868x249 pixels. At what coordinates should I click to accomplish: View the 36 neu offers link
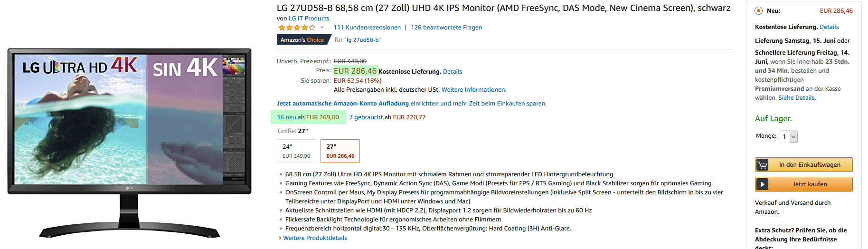pos(286,117)
